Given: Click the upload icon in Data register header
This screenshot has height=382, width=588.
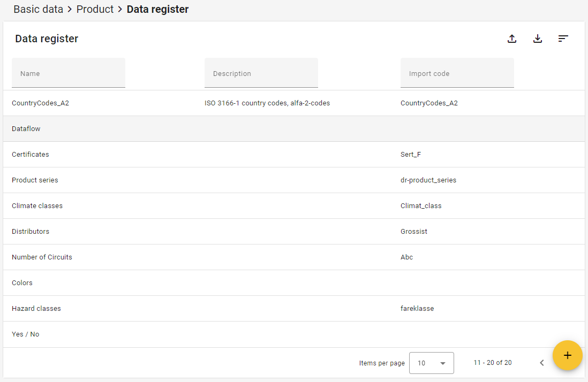Looking at the screenshot, I should coord(512,39).
